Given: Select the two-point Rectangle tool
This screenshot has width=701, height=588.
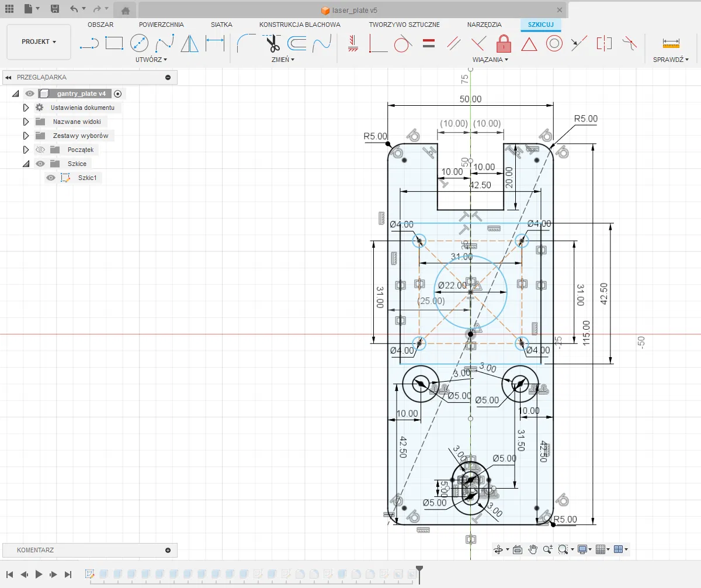Looking at the screenshot, I should [x=114, y=43].
